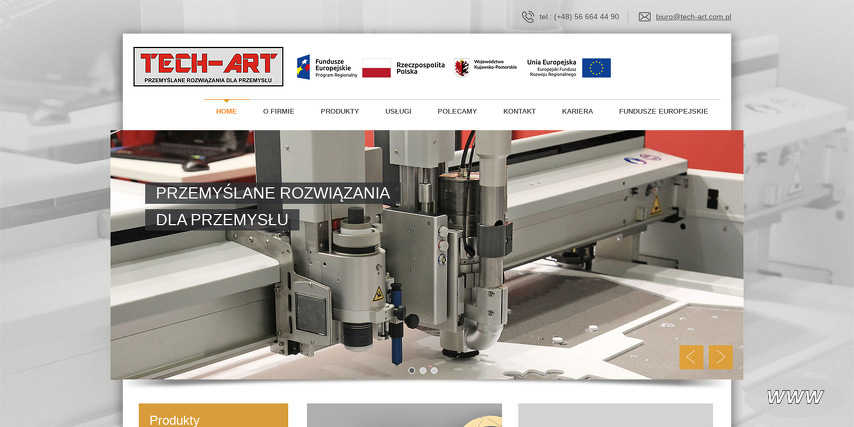The height and width of the screenshot is (427, 854).
Task: Click the phone icon beside the telephone number
Action: point(528,17)
